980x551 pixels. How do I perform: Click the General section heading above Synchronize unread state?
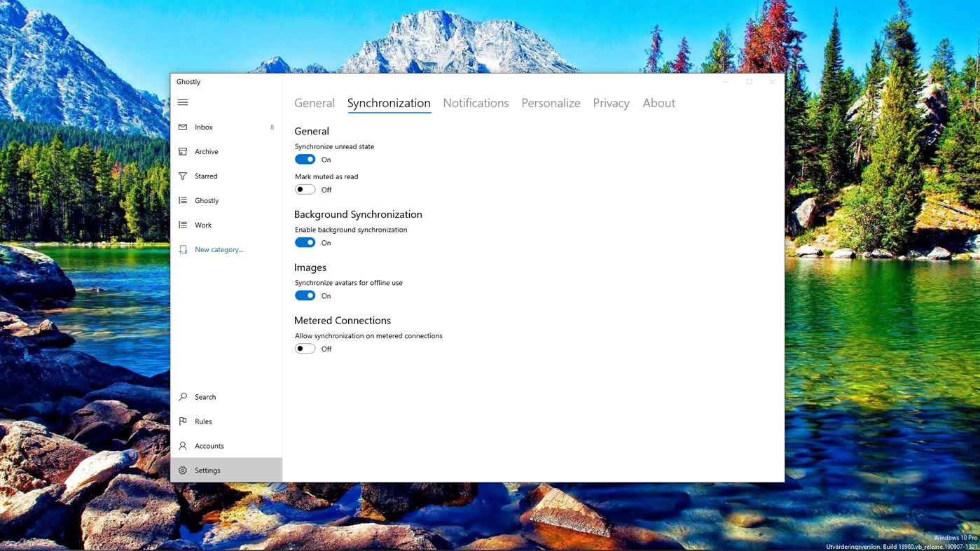[x=312, y=131]
